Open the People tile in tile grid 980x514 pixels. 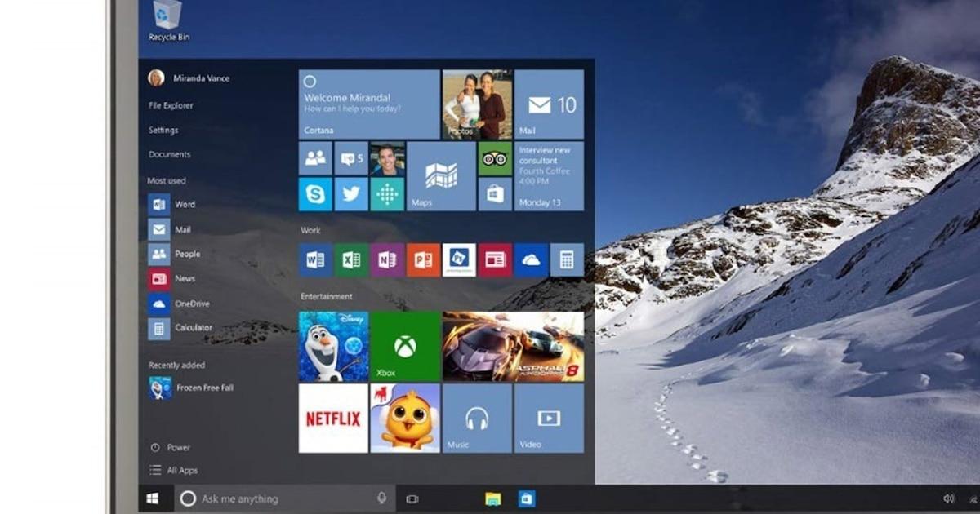coord(315,158)
